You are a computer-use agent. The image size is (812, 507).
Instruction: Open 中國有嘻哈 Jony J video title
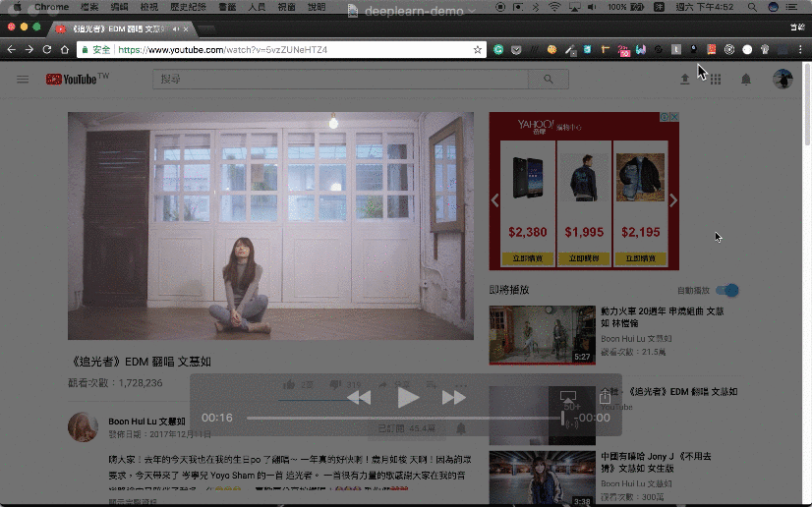[656, 462]
